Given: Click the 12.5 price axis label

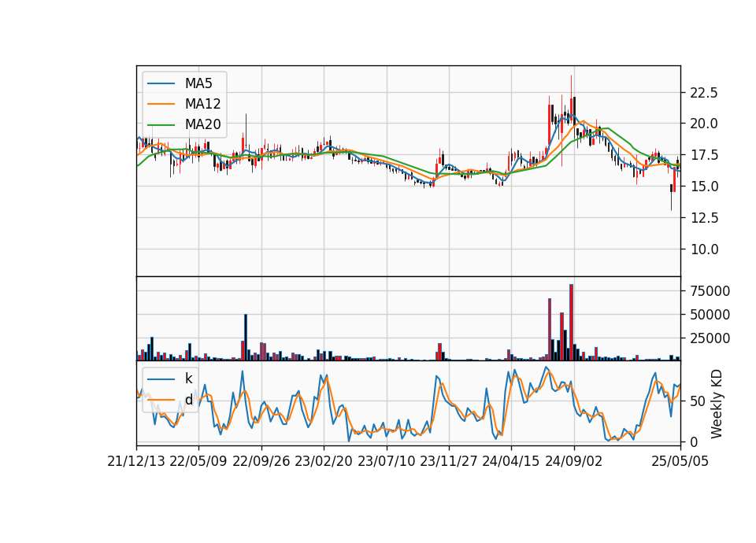Looking at the screenshot, I should pyautogui.click(x=704, y=218).
